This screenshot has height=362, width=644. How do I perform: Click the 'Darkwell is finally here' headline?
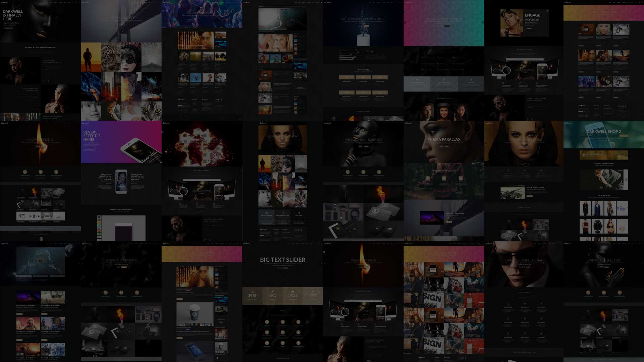[x=13, y=15]
